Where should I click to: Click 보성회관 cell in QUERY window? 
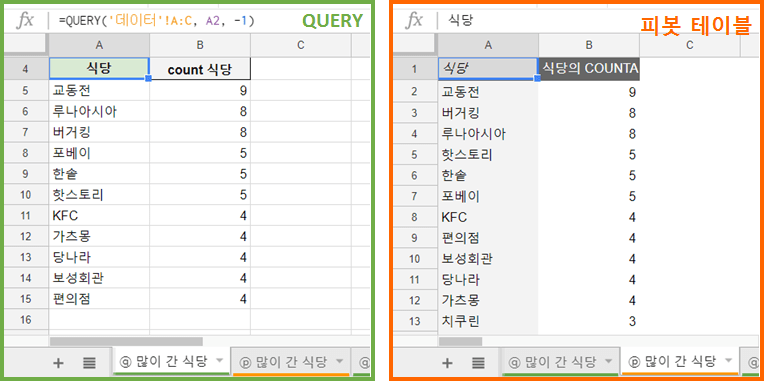pos(99,278)
